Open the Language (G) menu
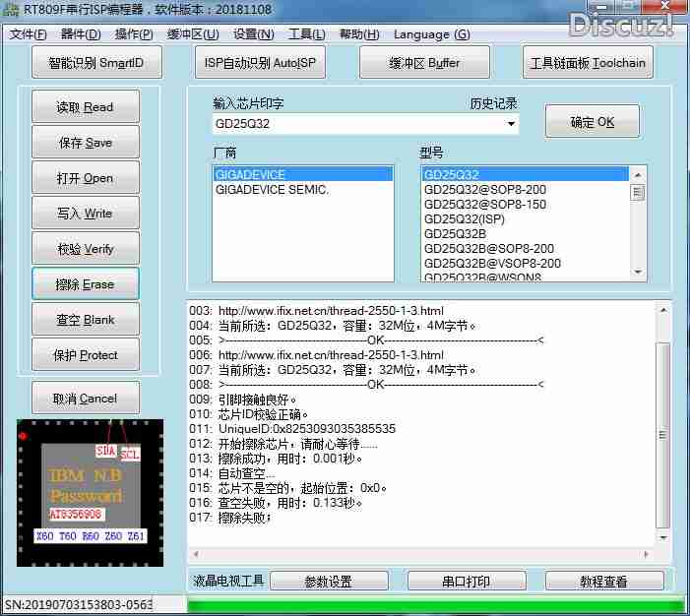Screen dimensions: 690x616 tap(432, 34)
